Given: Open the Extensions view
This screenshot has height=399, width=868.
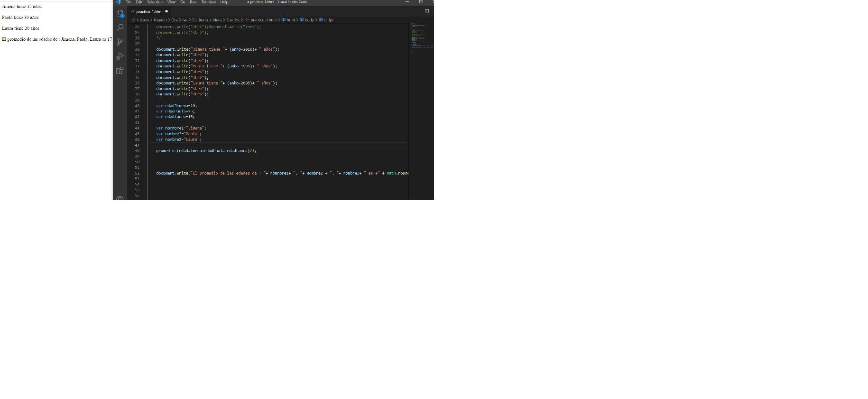Looking at the screenshot, I should [120, 70].
